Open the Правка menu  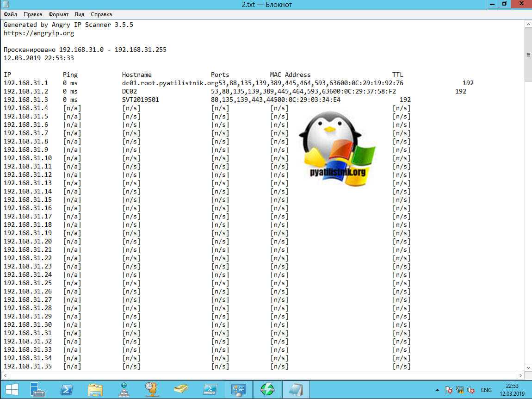[x=32, y=14]
